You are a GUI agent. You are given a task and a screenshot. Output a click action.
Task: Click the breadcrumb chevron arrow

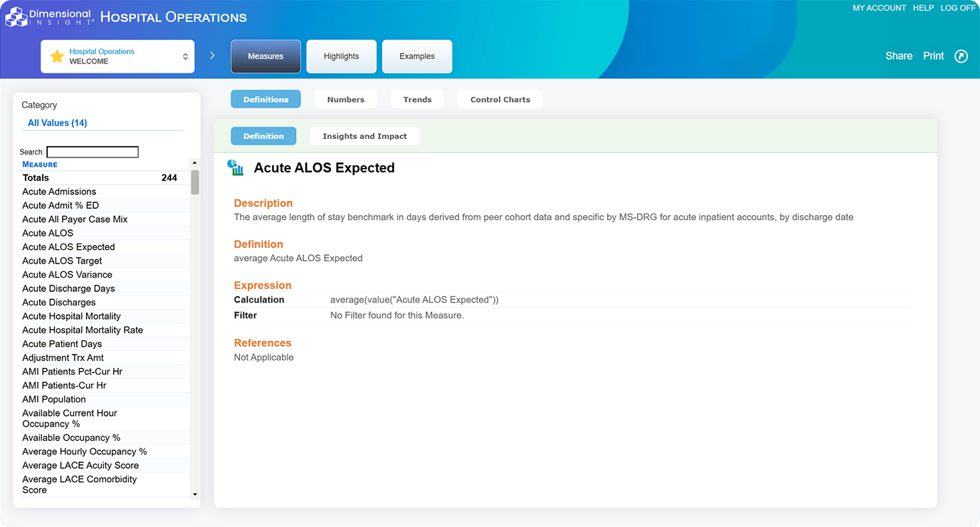click(212, 56)
